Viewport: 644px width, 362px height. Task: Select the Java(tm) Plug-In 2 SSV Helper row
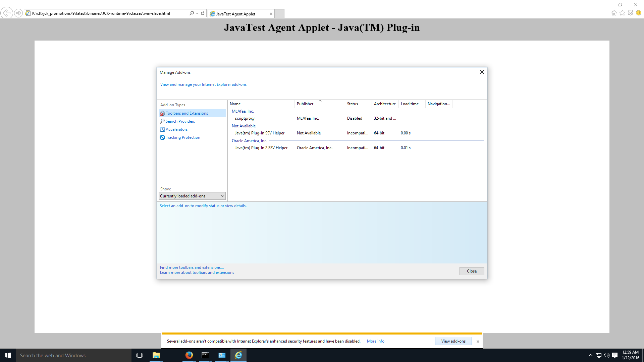(357, 148)
